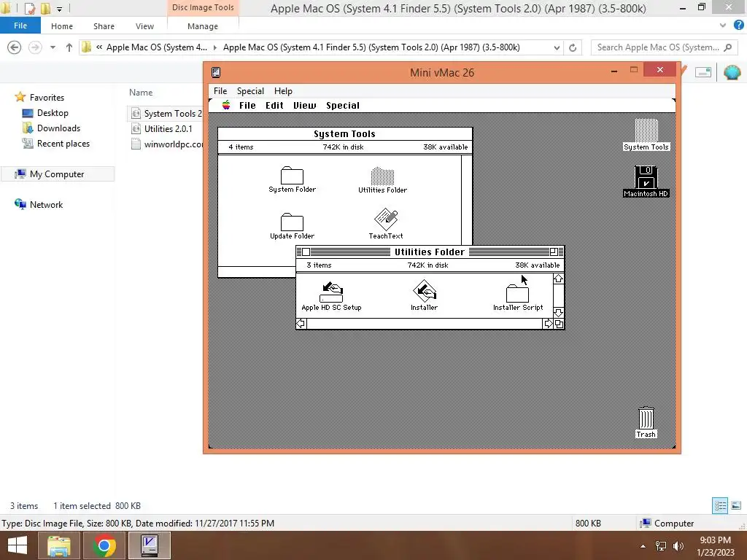The image size is (747, 560).
Task: Open the Mac Edit menu
Action: tap(274, 106)
